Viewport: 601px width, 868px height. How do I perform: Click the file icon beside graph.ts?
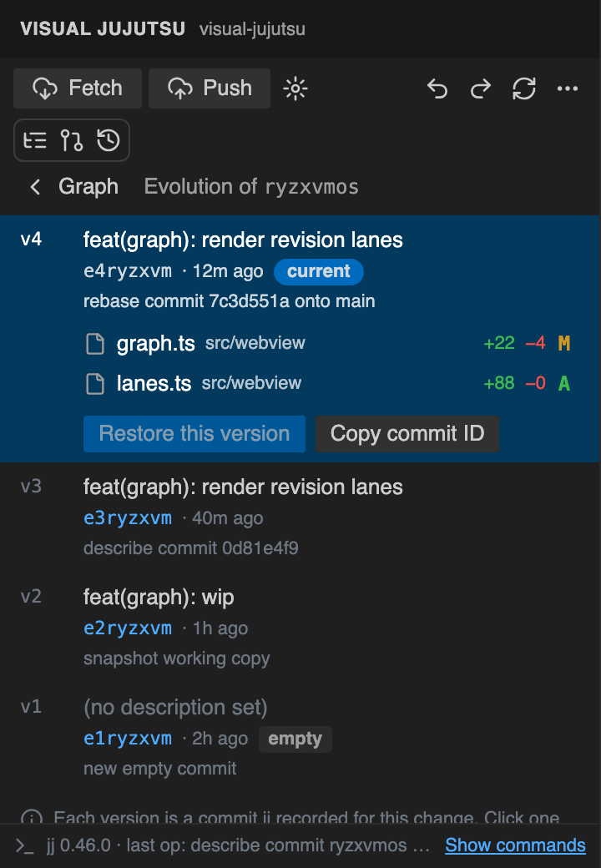coord(95,344)
